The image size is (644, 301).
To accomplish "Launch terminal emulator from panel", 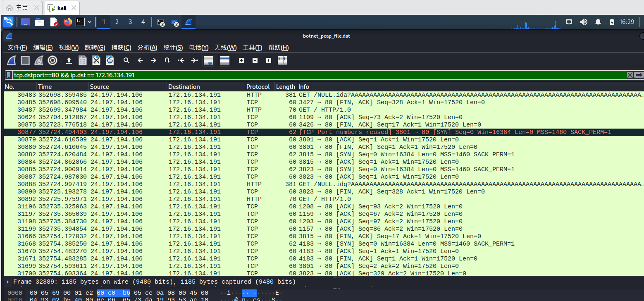I will [x=80, y=22].
